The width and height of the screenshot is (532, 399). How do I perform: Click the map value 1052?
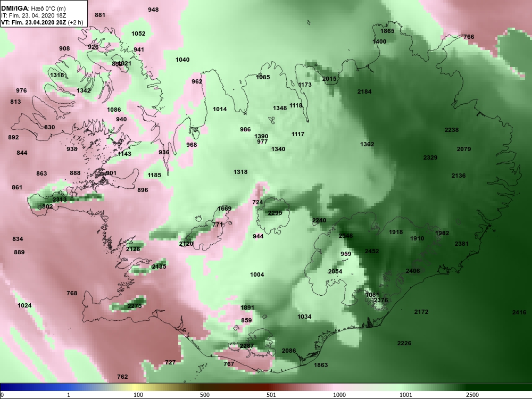click(138, 34)
